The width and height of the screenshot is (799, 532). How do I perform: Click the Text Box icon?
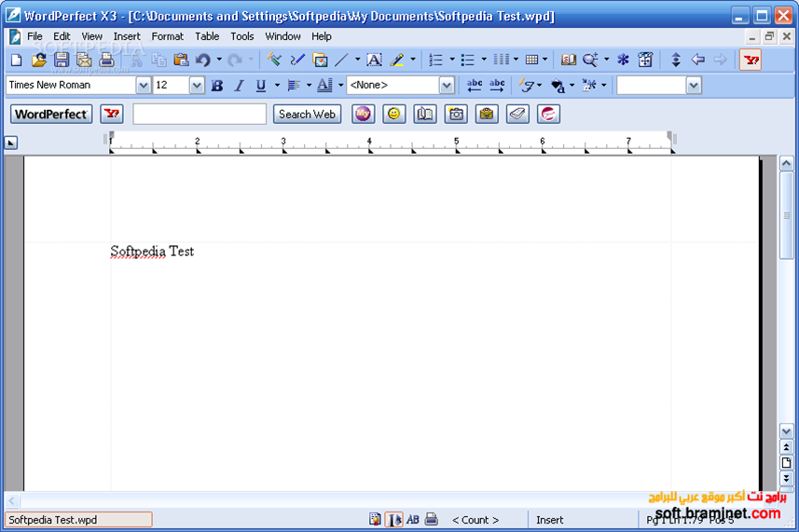pyautogui.click(x=374, y=60)
